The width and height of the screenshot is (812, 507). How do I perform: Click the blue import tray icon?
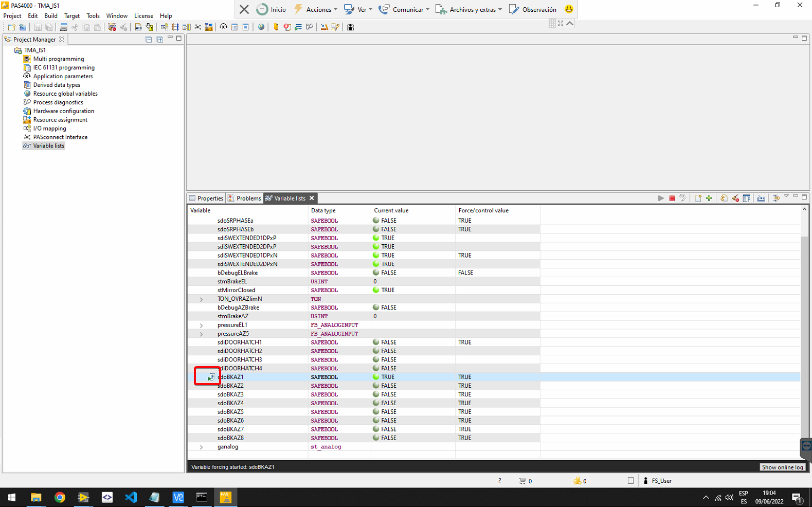[761, 198]
